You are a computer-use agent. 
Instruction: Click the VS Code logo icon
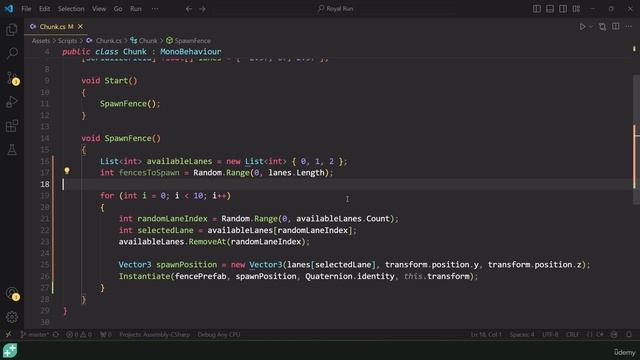pos(9,9)
